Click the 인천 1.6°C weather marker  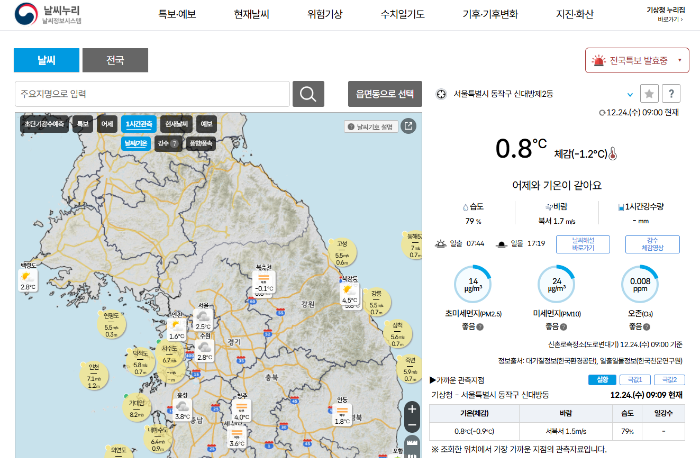176,330
